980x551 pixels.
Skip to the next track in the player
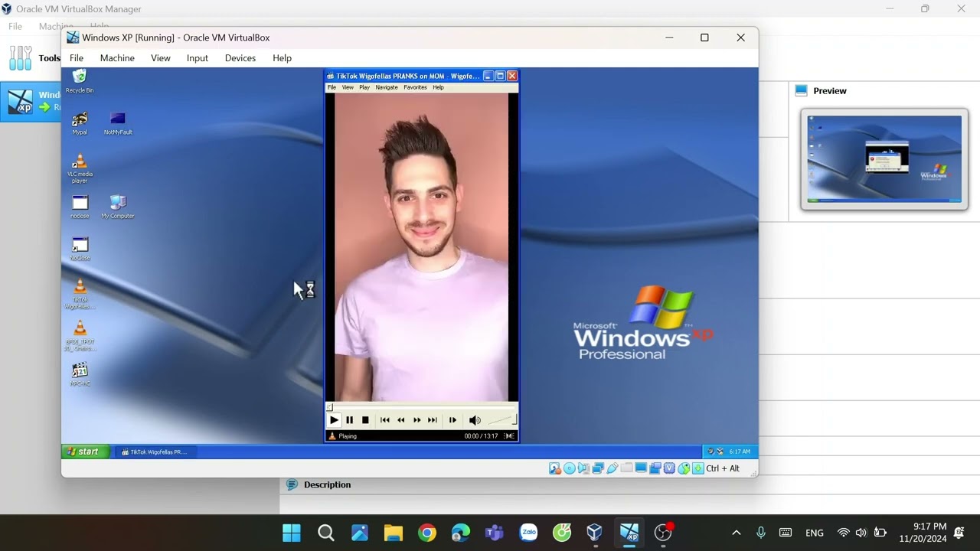tap(433, 420)
